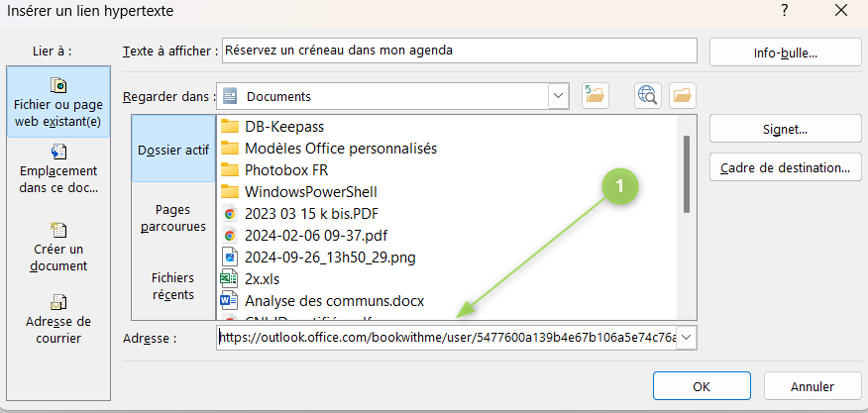Click the browse for file folder icon
This screenshot has width=868, height=413.
pyautogui.click(x=684, y=95)
